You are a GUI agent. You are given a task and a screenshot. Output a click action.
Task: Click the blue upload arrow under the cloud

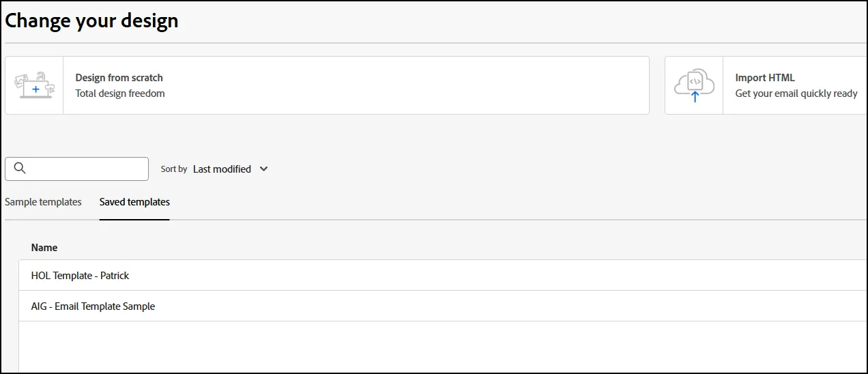click(x=695, y=97)
